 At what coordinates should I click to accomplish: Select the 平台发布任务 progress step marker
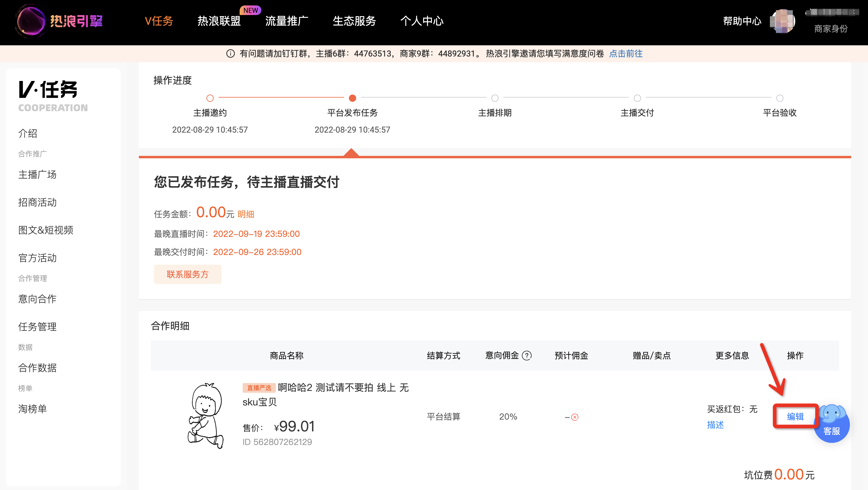353,98
